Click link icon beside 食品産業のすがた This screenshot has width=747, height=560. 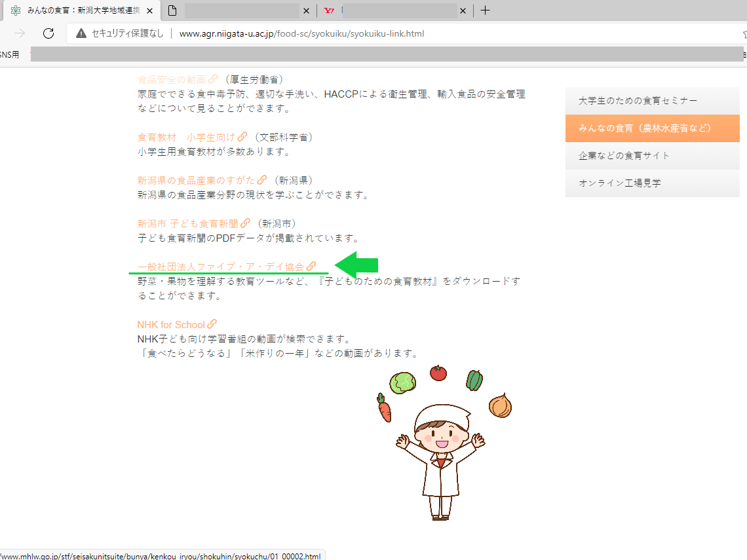click(262, 180)
